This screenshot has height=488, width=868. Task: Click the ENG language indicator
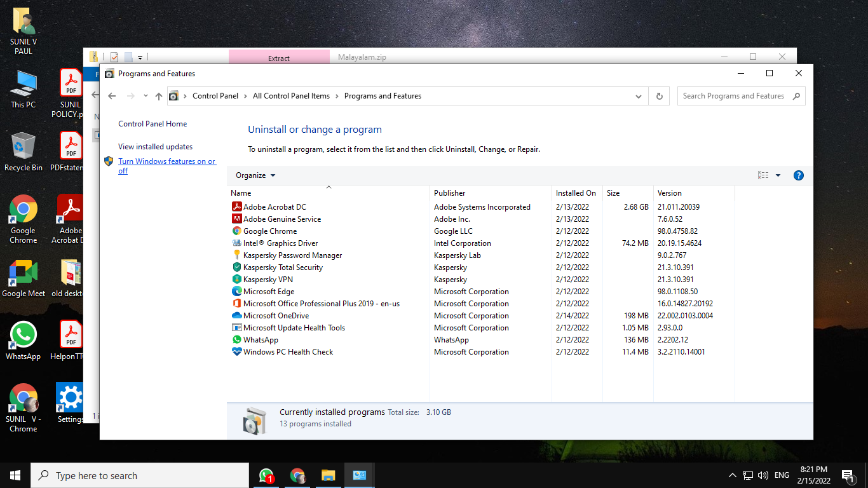coord(782,475)
